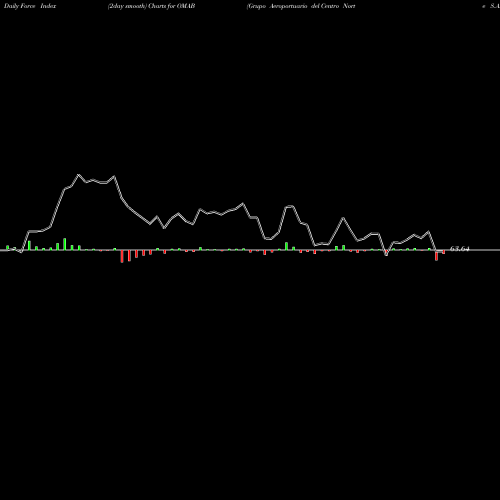Click the largest red negative bar
Viewport: 500px width, 500px height.
pyautogui.click(x=122, y=256)
